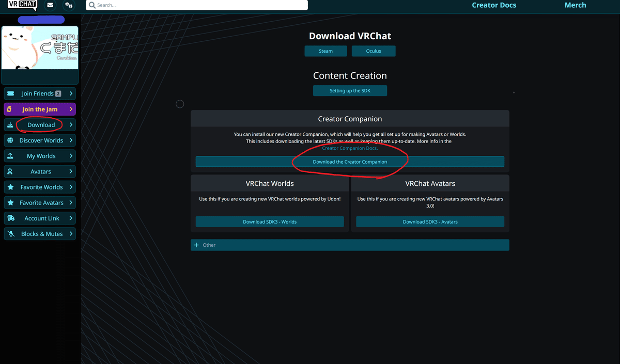This screenshot has height=364, width=620.
Task: Go to Discover Worlds
Action: (40, 140)
